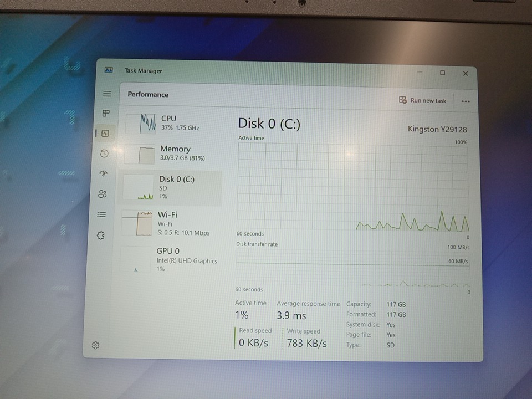Open the App history icon
This screenshot has height=399, width=532.
(104, 154)
